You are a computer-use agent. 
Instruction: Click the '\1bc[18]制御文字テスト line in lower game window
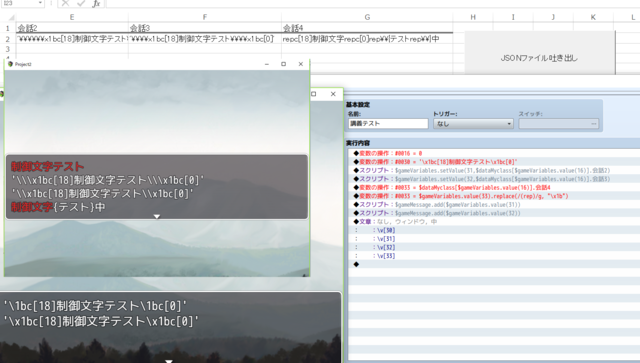[x=95, y=306]
